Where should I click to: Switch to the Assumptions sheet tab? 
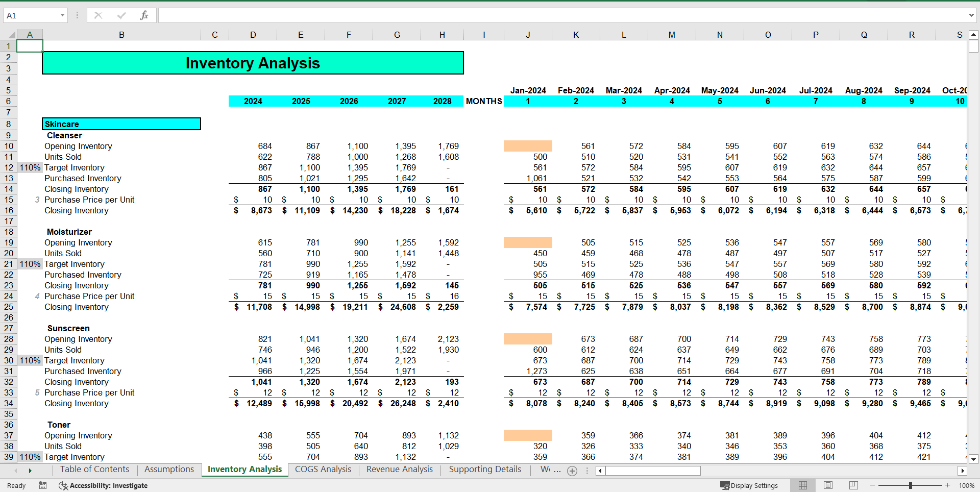[x=169, y=470]
